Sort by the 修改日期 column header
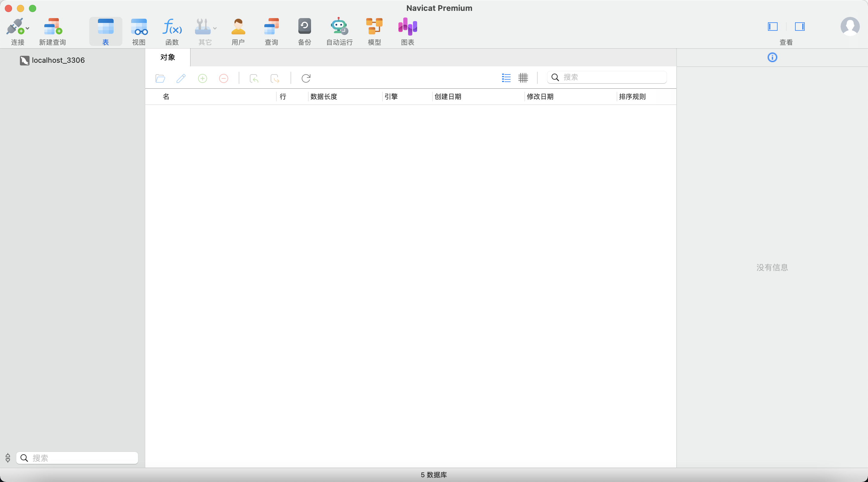Screen dimensions: 868x482 click(x=540, y=97)
